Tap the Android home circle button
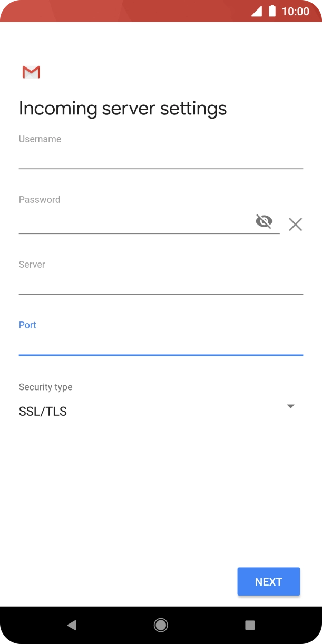The image size is (322, 644). click(161, 625)
